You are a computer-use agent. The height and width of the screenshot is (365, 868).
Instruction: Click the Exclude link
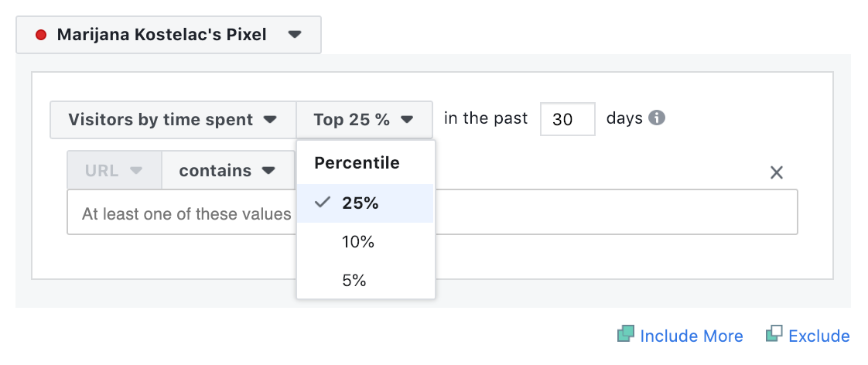[x=818, y=336]
